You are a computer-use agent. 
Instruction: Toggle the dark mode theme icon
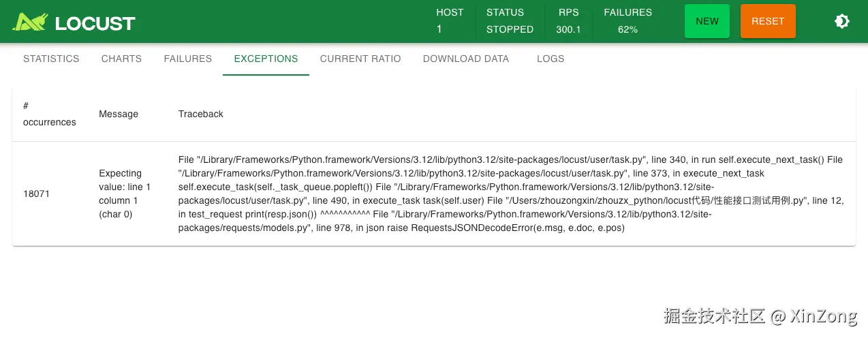(842, 21)
